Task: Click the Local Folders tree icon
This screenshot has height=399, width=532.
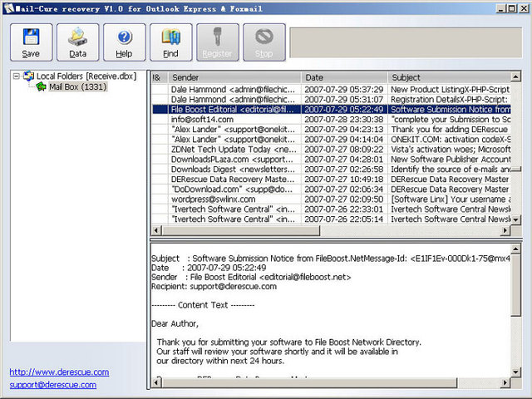Action: [28, 76]
